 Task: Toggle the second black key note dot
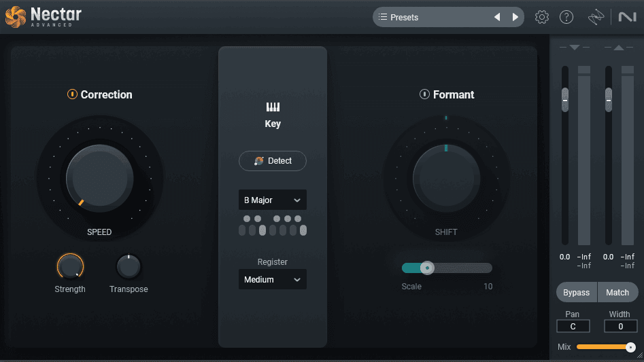[258, 219]
